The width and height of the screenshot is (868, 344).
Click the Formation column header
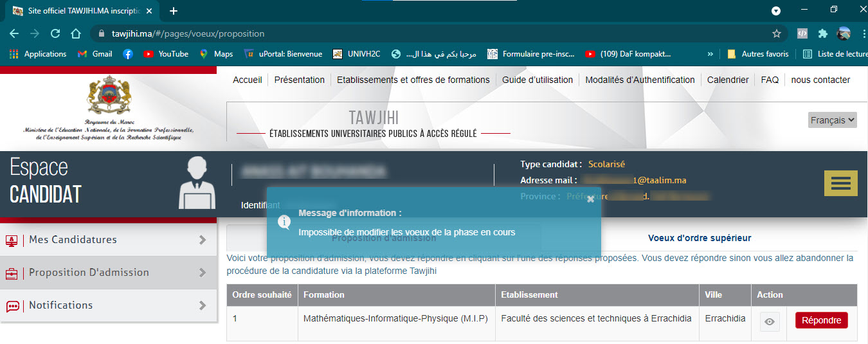coord(397,295)
